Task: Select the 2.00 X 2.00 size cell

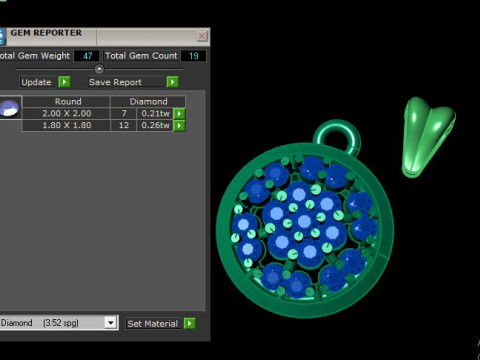Action: tap(67, 114)
